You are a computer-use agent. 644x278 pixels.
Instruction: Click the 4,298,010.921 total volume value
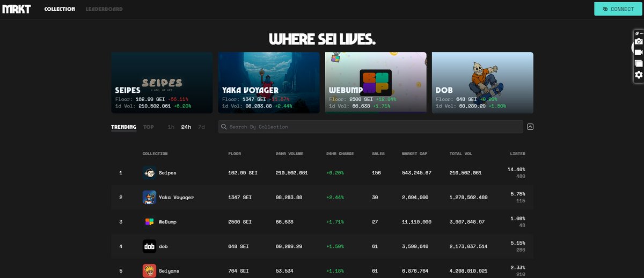[469, 272]
